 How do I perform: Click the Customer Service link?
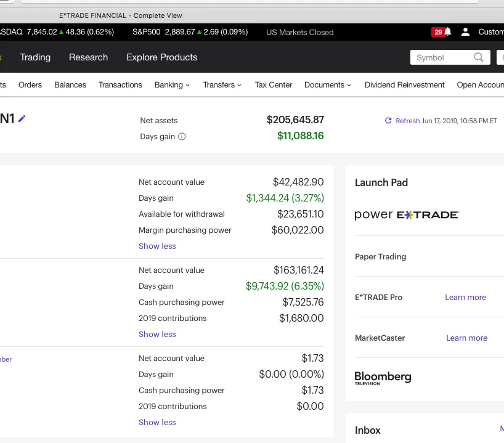pyautogui.click(x=491, y=32)
